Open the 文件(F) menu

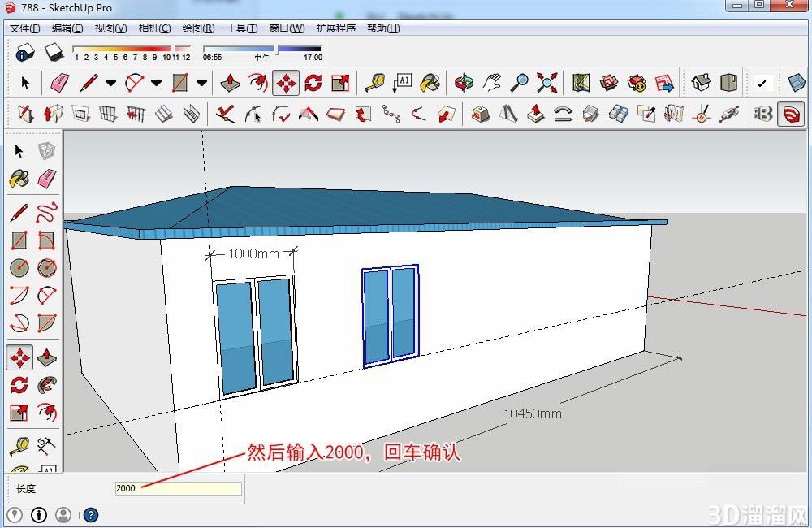point(25,28)
